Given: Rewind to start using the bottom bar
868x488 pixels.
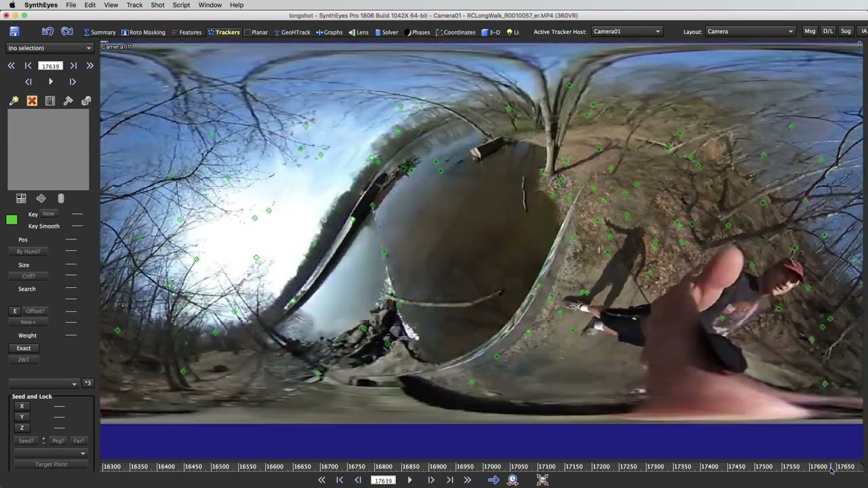Looking at the screenshot, I should pos(321,480).
